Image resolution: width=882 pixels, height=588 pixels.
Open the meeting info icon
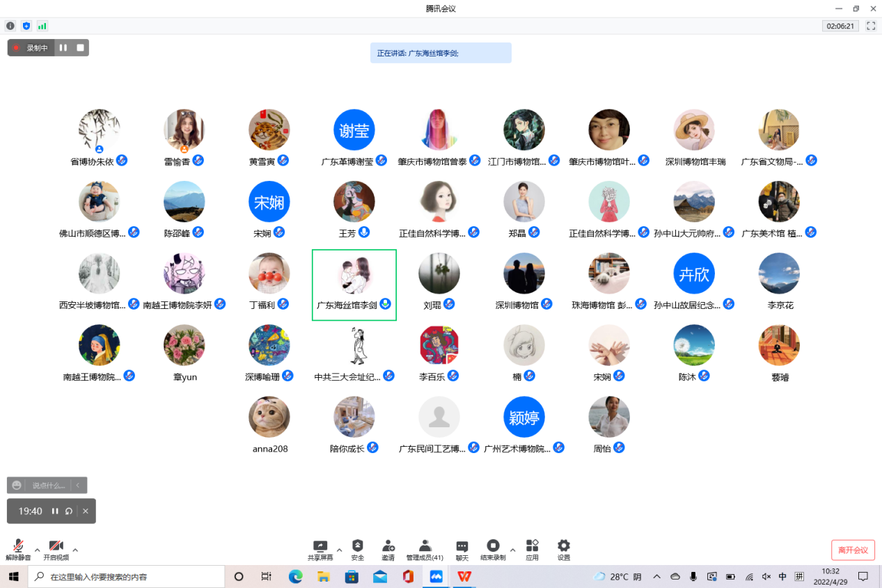(x=10, y=26)
